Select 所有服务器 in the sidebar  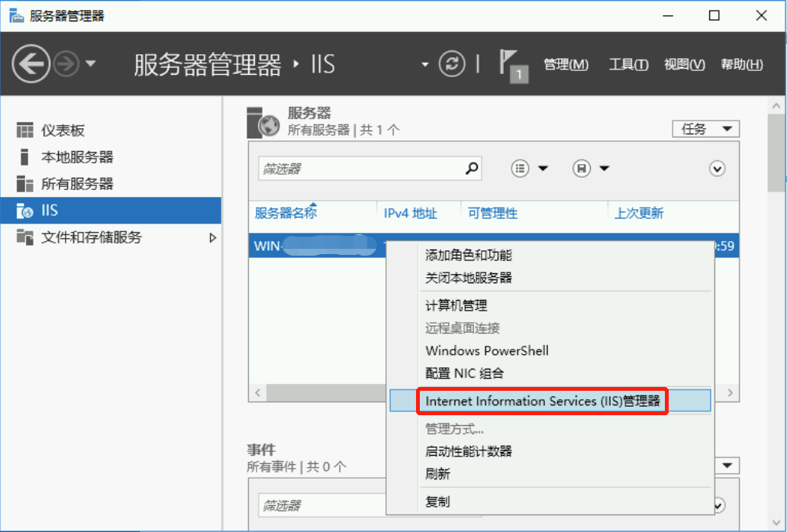[x=76, y=184]
